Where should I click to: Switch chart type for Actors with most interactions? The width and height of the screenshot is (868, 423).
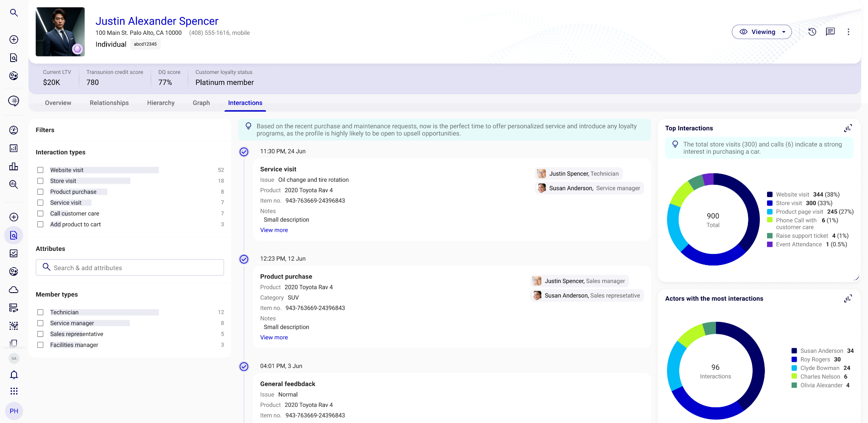[848, 299]
